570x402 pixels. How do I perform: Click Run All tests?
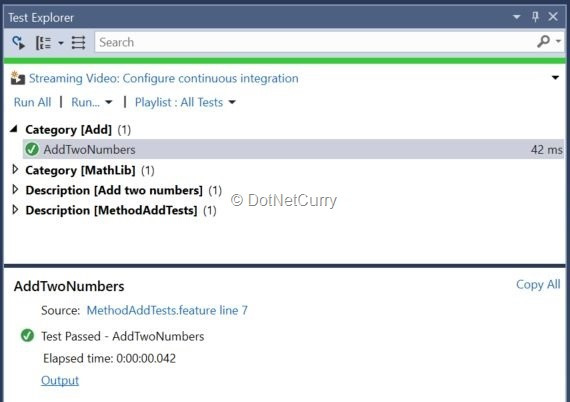click(x=32, y=102)
